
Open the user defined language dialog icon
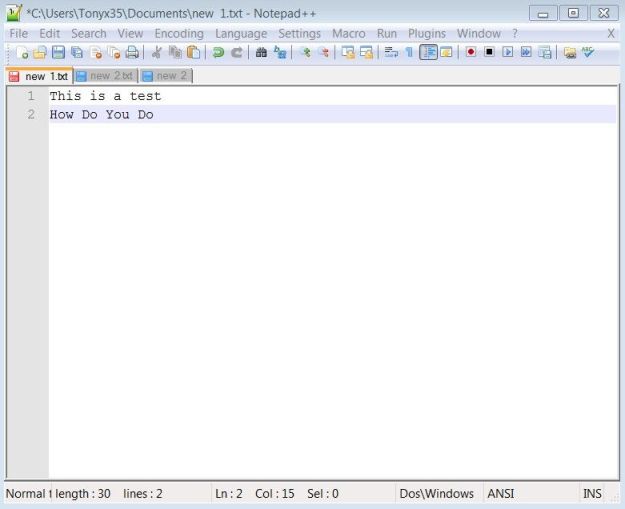[x=446, y=52]
